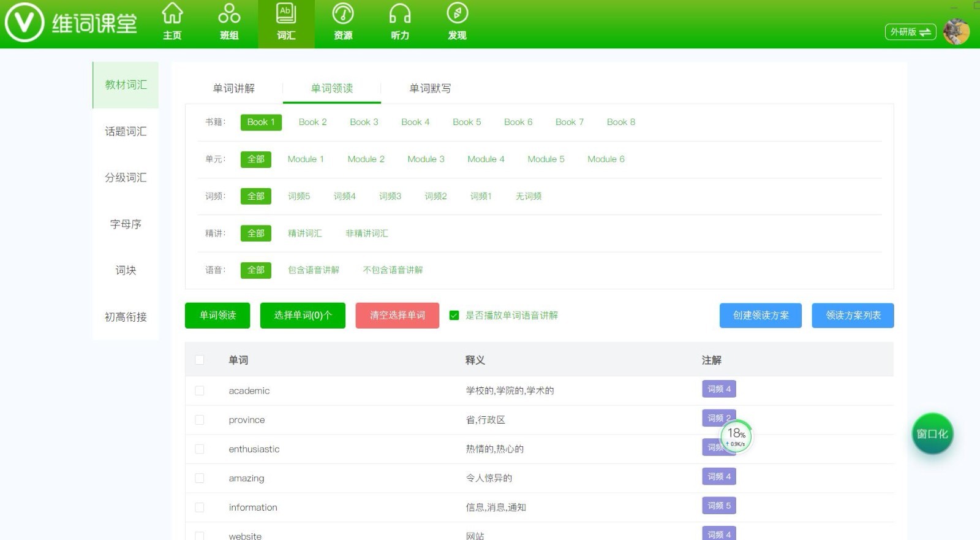Open the 领读方案列表 button
Image resolution: width=980 pixels, height=540 pixels.
tap(853, 316)
